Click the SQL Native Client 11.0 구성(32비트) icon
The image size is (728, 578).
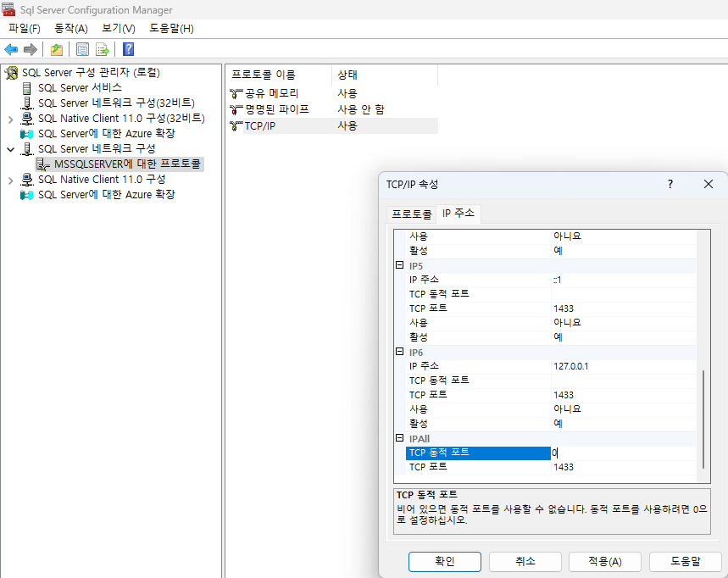click(x=27, y=119)
